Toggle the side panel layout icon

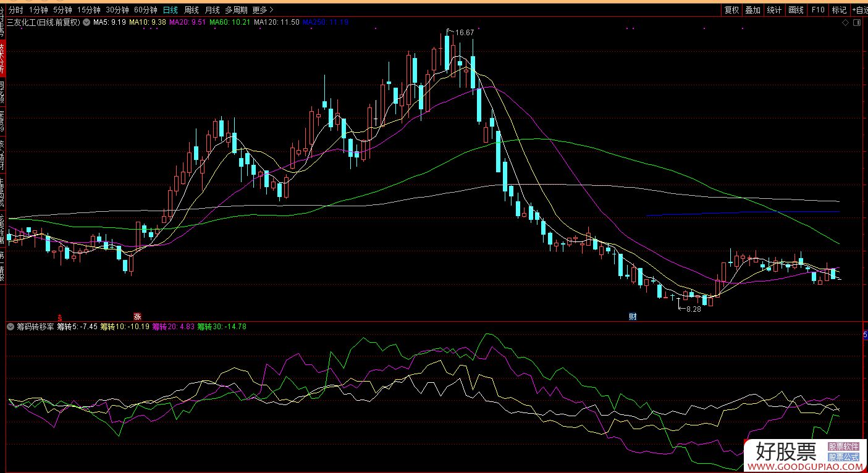point(856,22)
